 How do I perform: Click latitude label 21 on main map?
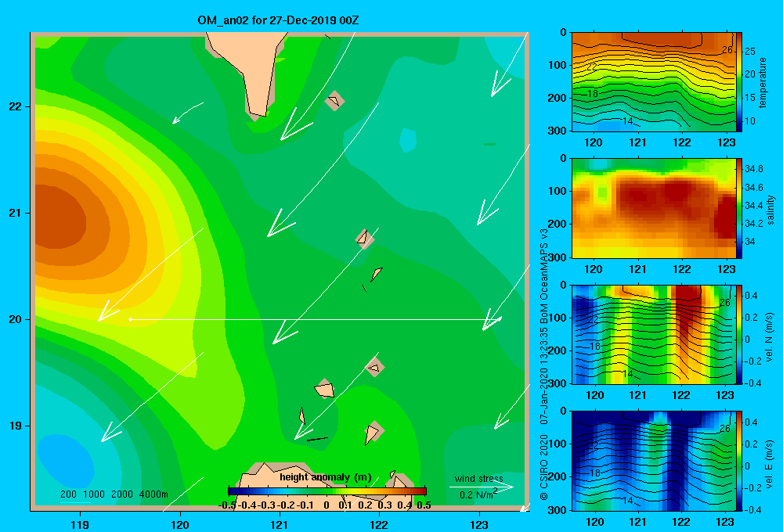[x=16, y=213]
